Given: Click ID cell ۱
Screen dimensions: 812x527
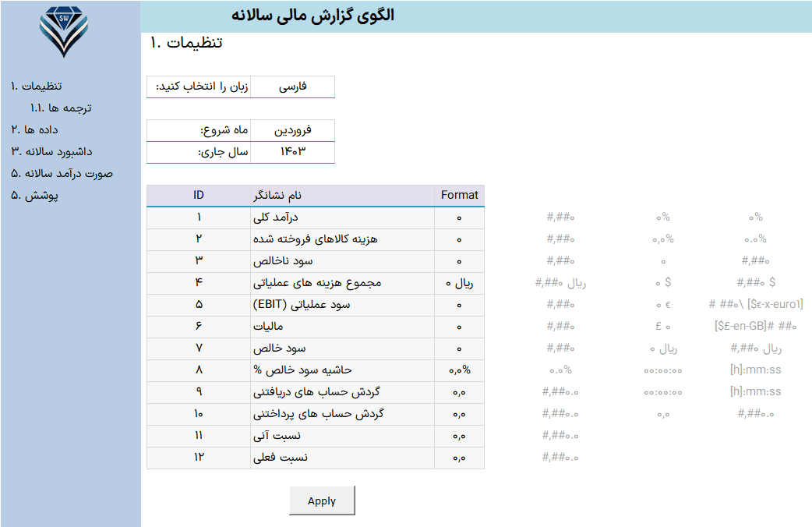Looking at the screenshot, I should (x=199, y=218).
